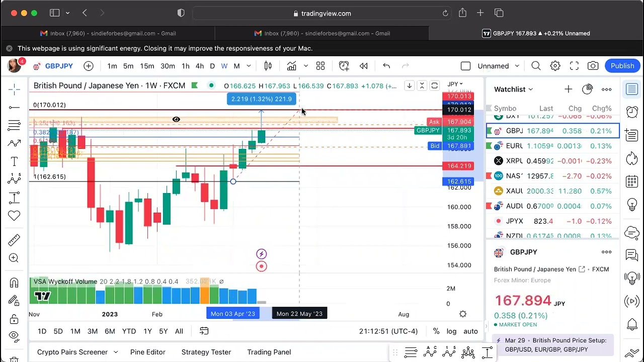Select the trend line drawing tool
The width and height of the screenshot is (644, 362).
[14, 107]
